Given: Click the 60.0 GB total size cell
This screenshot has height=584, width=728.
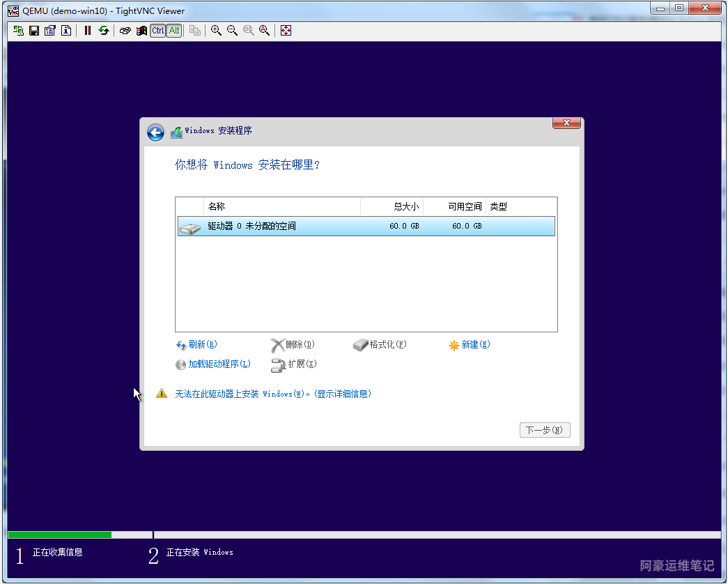Looking at the screenshot, I should pos(404,226).
